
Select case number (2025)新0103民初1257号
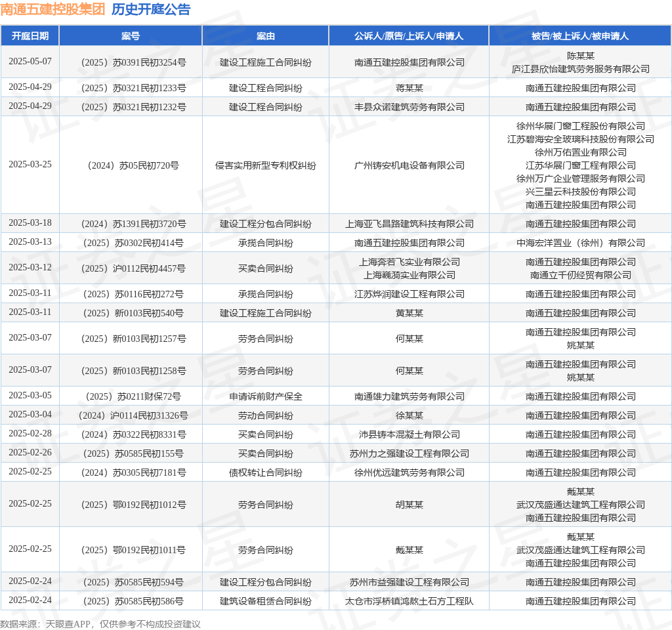[134, 339]
